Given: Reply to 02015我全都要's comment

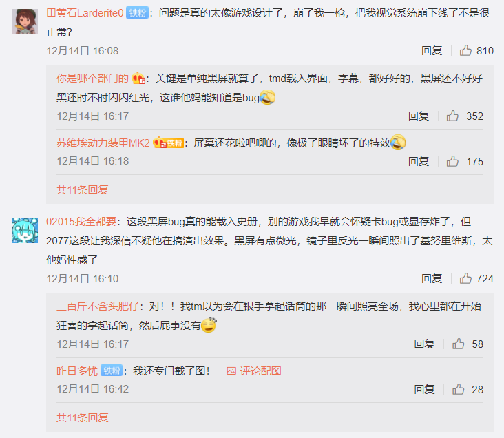Looking at the screenshot, I should [432, 278].
